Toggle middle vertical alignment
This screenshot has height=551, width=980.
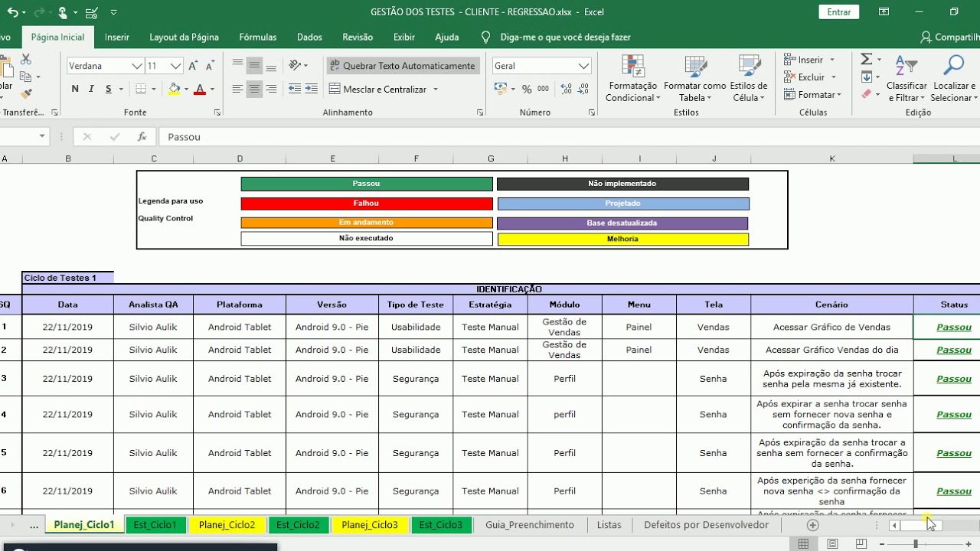tap(254, 66)
